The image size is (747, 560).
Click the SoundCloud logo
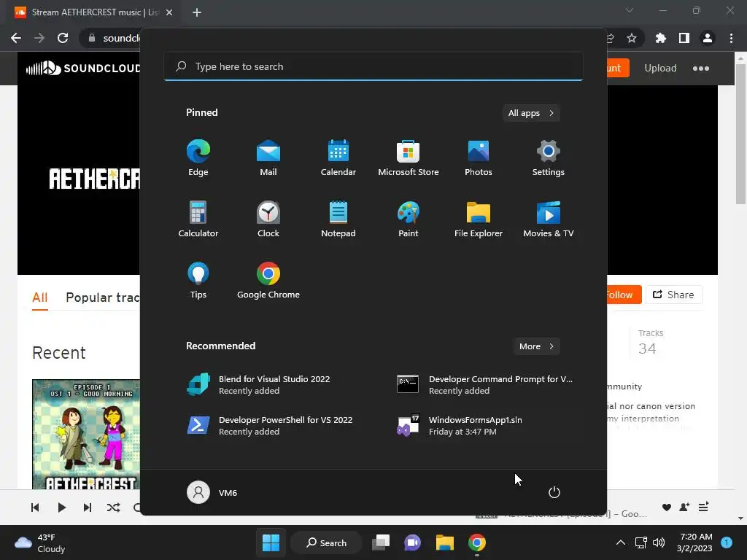click(x=83, y=68)
